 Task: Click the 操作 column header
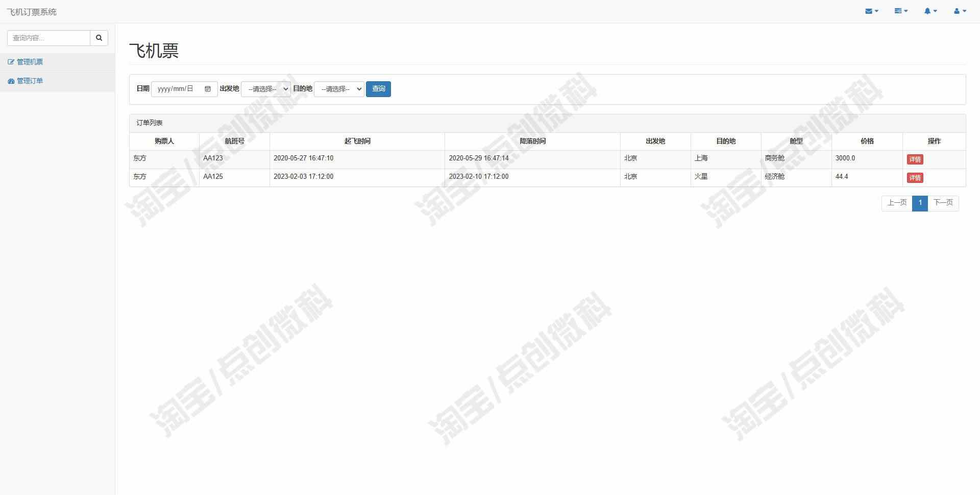point(934,141)
